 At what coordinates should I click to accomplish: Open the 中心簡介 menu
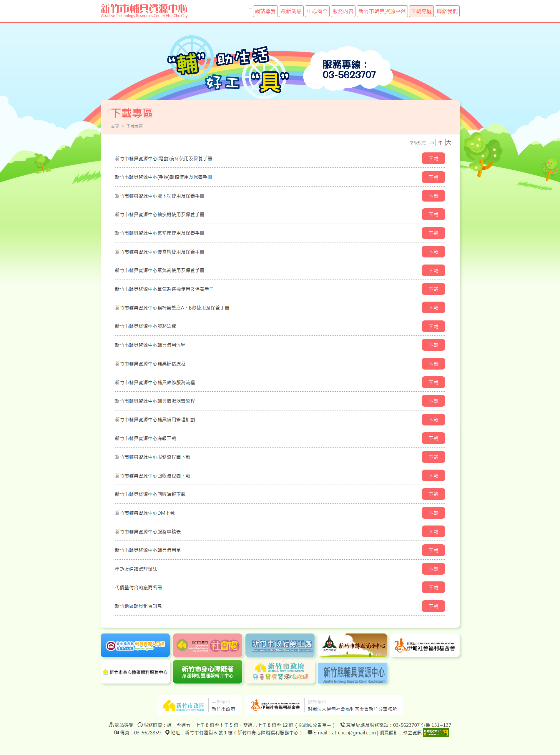point(317,11)
